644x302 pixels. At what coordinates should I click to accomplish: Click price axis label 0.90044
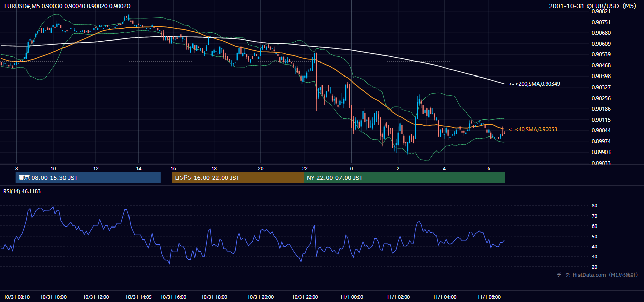click(601, 130)
